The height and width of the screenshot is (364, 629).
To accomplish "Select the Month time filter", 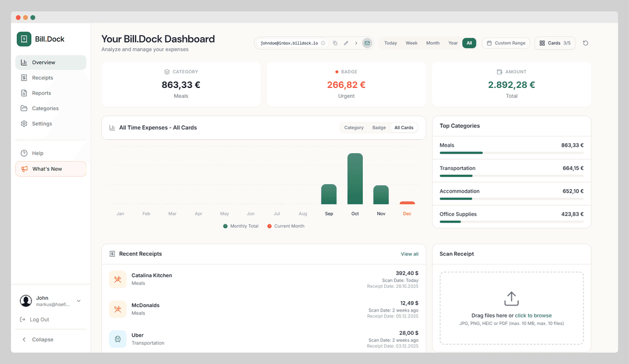I will [432, 43].
